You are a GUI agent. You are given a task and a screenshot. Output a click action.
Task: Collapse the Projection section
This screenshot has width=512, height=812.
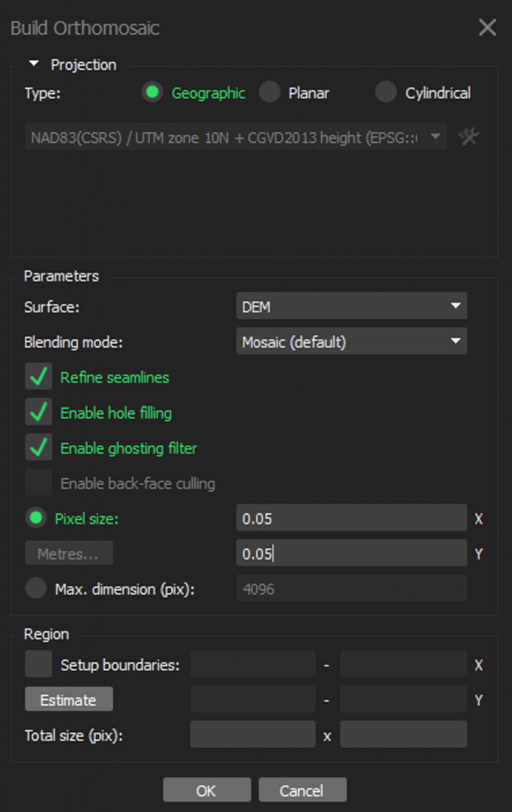[34, 64]
